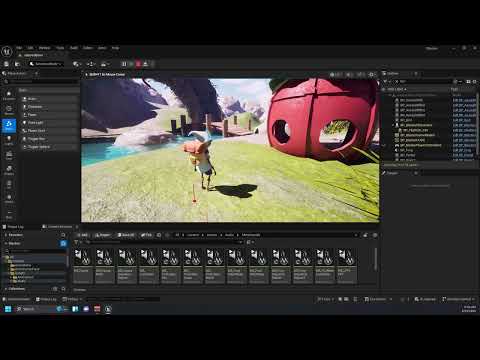
Task: Add a new collection
Action: tap(55, 289)
